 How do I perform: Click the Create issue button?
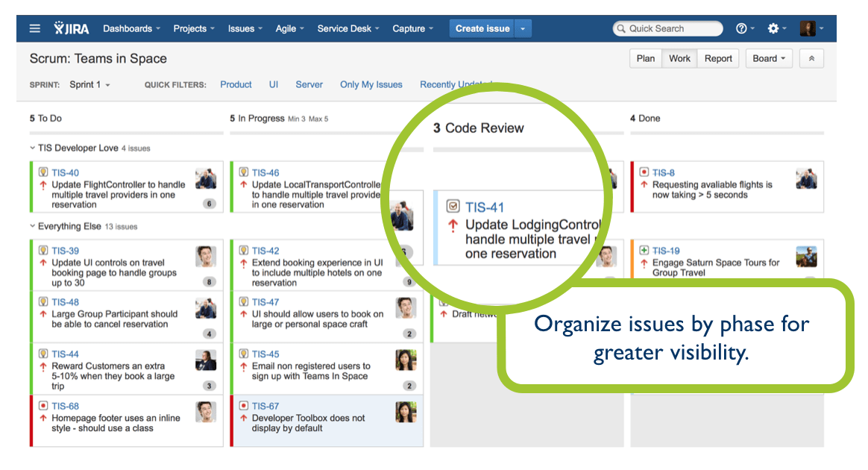pyautogui.click(x=482, y=28)
